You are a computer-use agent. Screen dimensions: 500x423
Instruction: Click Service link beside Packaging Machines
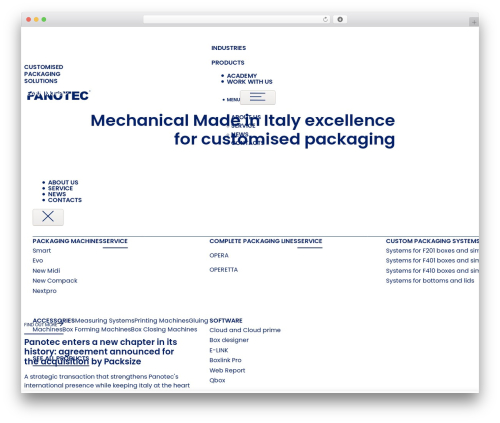(115, 241)
